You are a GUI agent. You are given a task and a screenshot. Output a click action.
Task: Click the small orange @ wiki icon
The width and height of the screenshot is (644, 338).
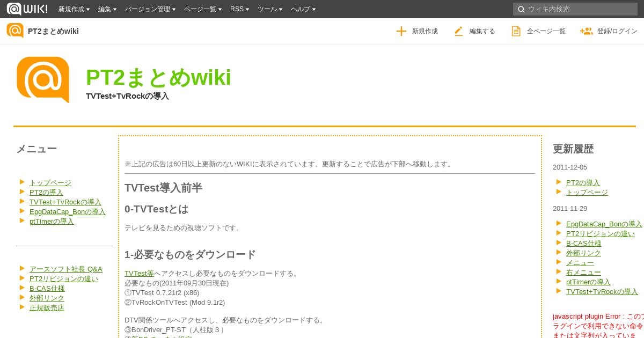(x=15, y=31)
